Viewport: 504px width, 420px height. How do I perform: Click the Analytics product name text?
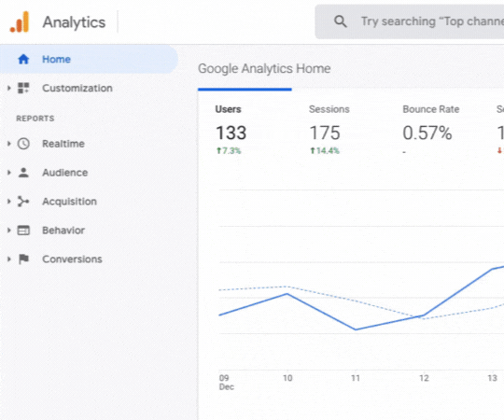75,22
